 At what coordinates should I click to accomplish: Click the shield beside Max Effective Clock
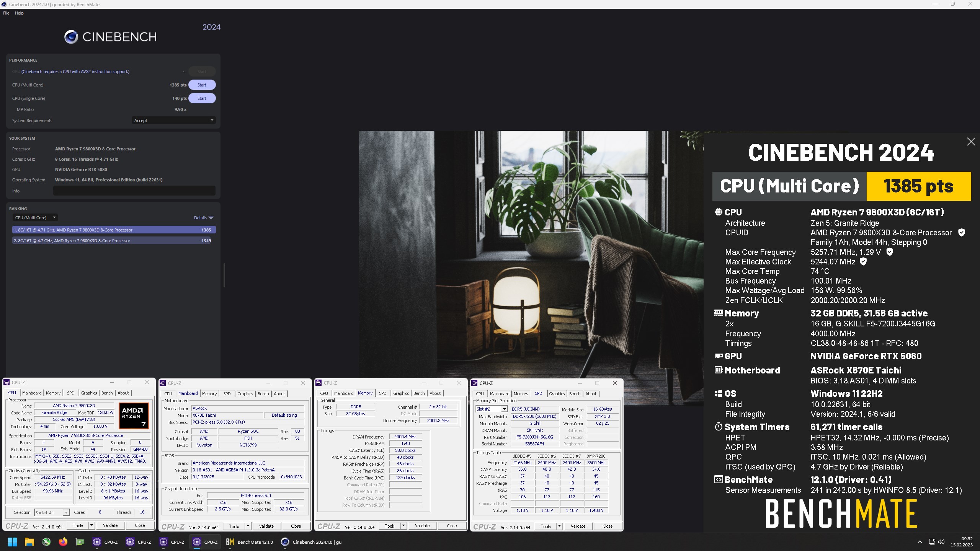click(x=863, y=261)
